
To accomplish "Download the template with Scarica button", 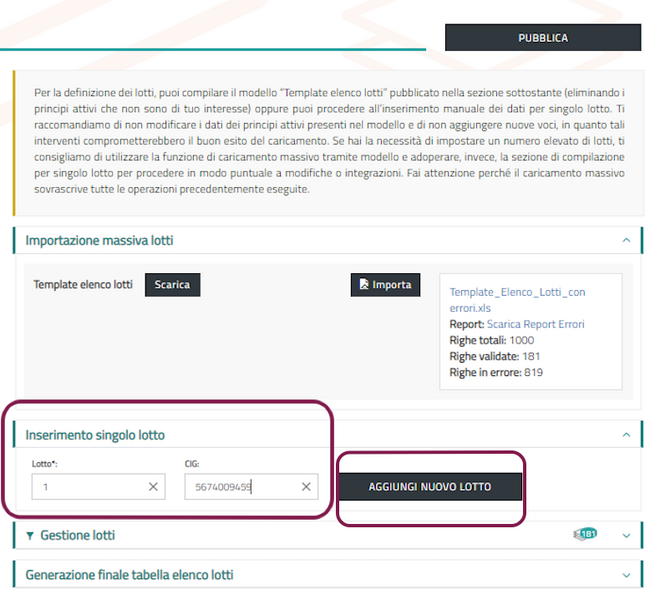I will 172,285.
